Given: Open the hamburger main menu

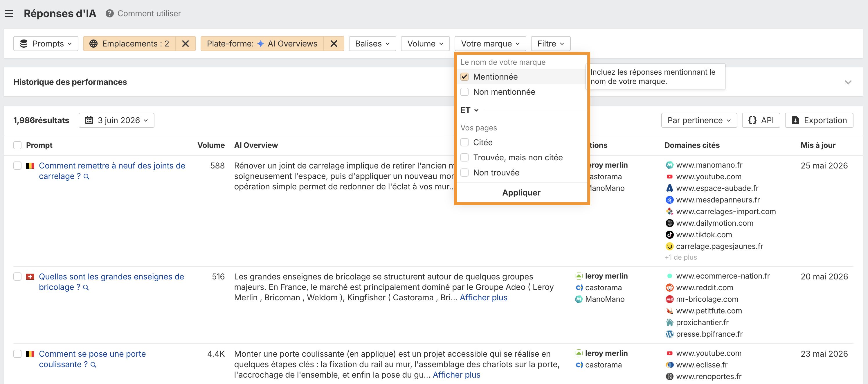Looking at the screenshot, I should coord(9,13).
